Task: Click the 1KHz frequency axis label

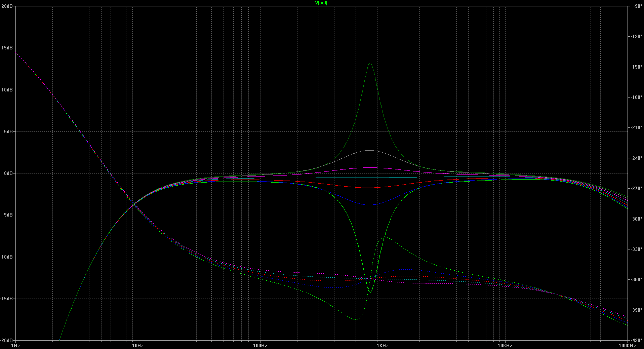Action: [383, 346]
